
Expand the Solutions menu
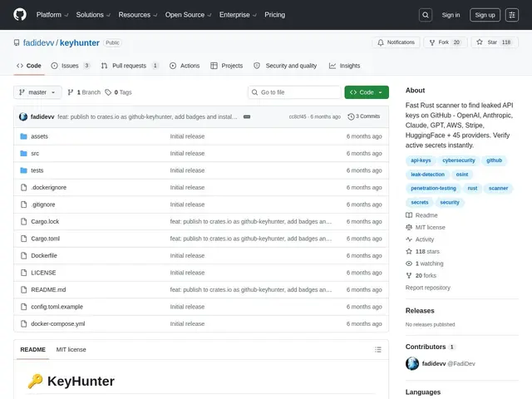[93, 15]
